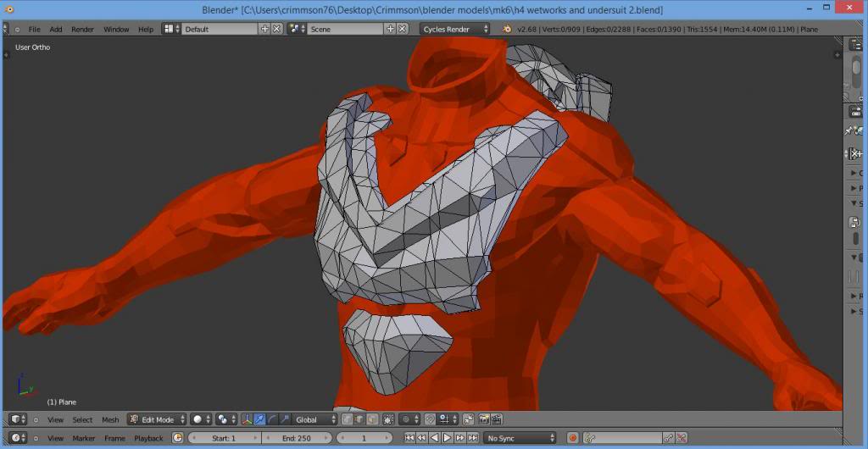Open the 3D view editor type selector
The height and width of the screenshot is (449, 868).
pyautogui.click(x=19, y=419)
